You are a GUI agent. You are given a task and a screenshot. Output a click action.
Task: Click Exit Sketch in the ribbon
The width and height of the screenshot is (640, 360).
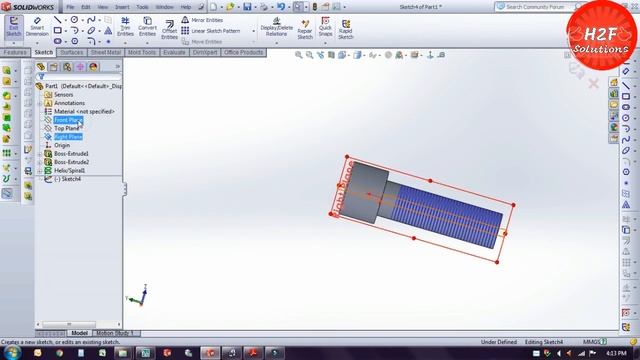pyautogui.click(x=13, y=27)
